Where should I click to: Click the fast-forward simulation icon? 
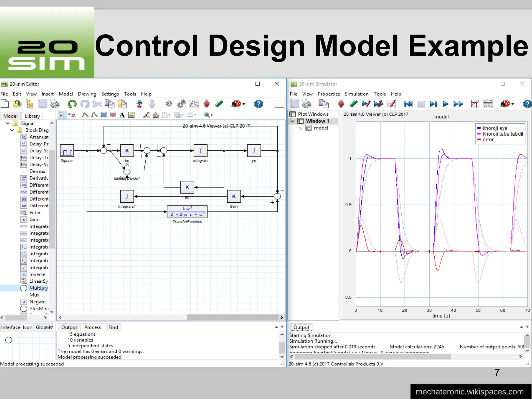tap(458, 104)
